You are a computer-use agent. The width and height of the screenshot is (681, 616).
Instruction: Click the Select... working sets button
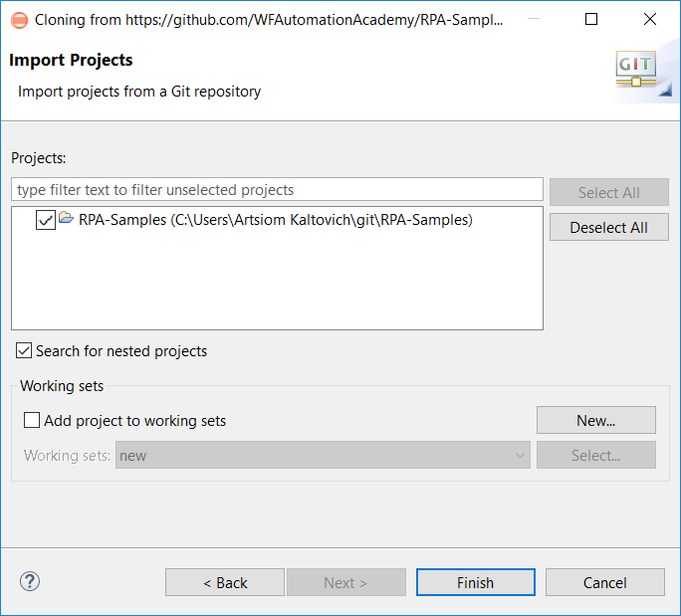click(x=595, y=455)
